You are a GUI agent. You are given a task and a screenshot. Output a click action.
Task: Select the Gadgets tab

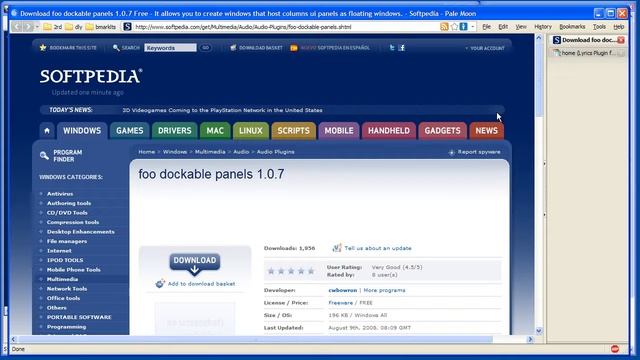[x=442, y=131]
